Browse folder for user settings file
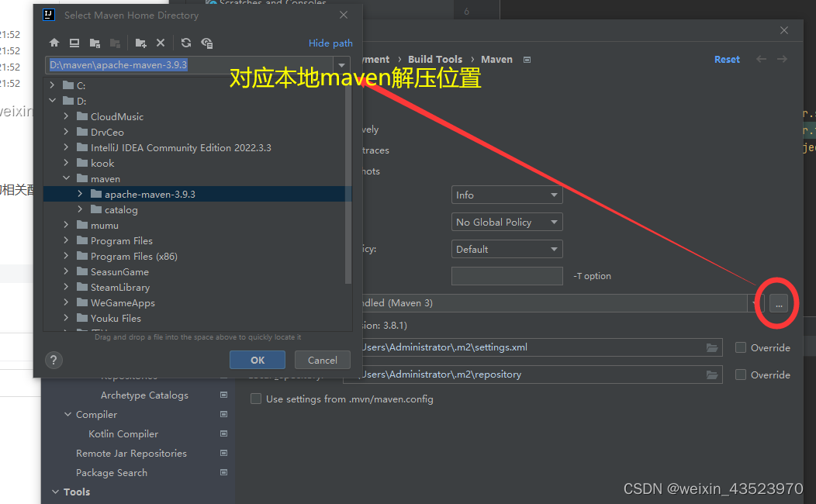Viewport: 816px width, 504px height. click(712, 347)
